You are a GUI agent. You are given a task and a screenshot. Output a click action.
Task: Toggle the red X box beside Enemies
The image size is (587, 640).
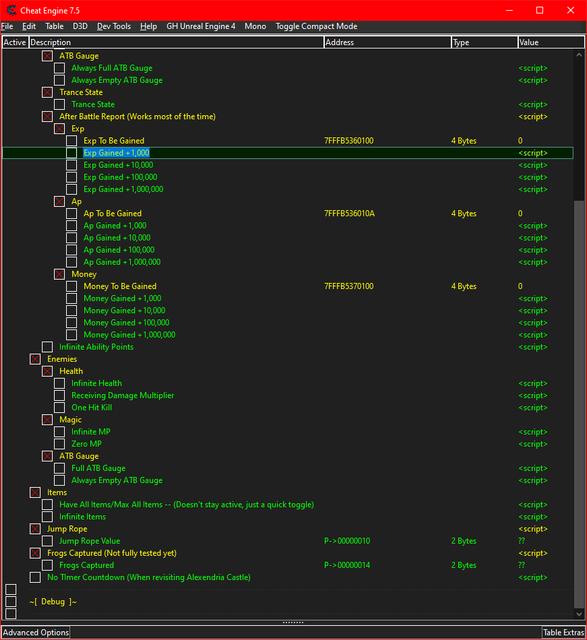(x=35, y=359)
